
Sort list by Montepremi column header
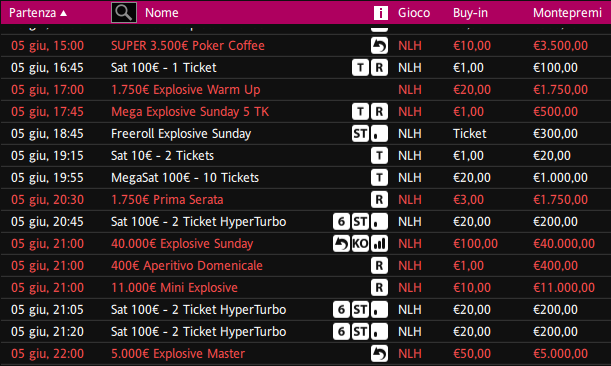tap(567, 13)
